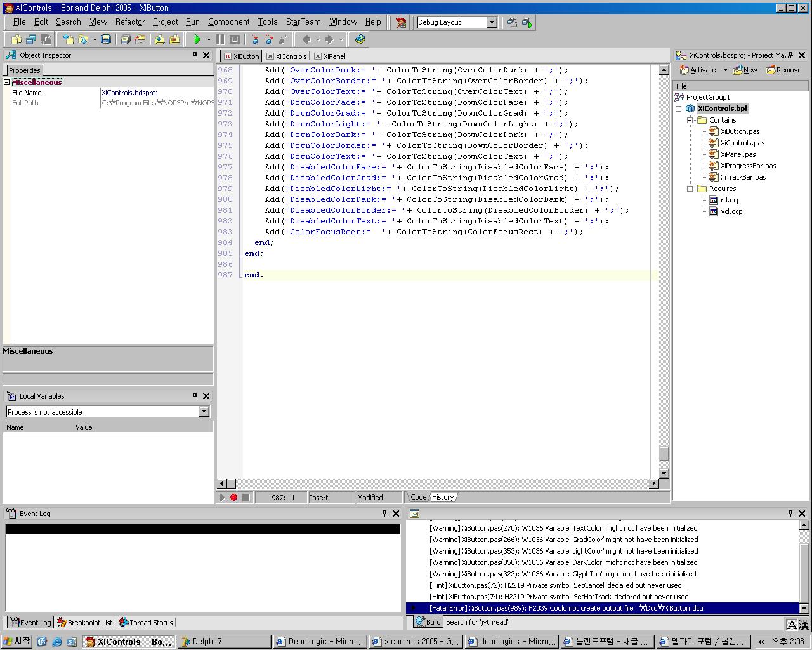Click the Trace Into debug icon
812x650 pixels.
(x=254, y=39)
